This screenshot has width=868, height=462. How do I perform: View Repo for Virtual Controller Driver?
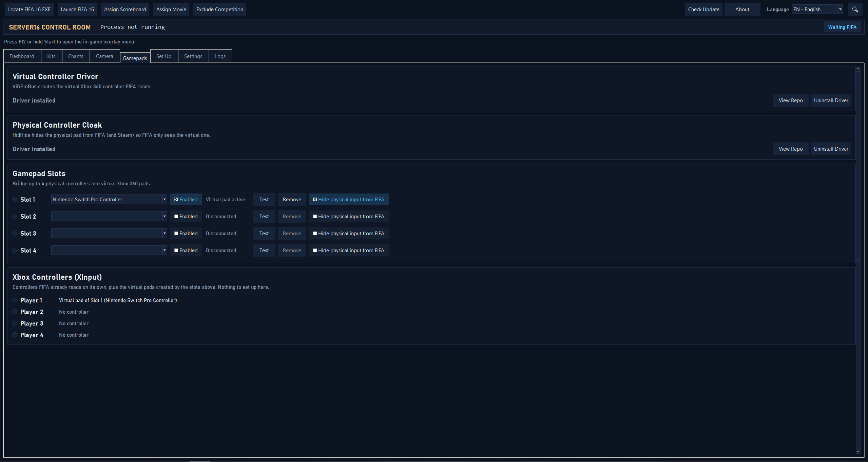[791, 100]
